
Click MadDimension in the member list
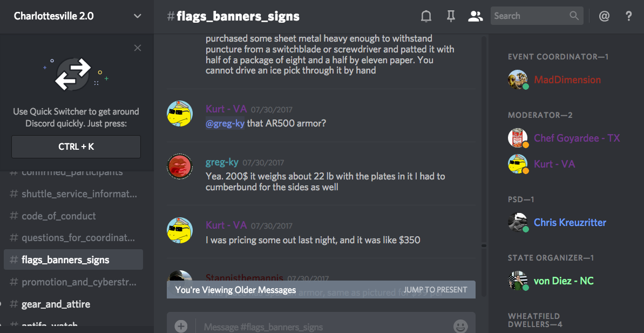coord(567,80)
